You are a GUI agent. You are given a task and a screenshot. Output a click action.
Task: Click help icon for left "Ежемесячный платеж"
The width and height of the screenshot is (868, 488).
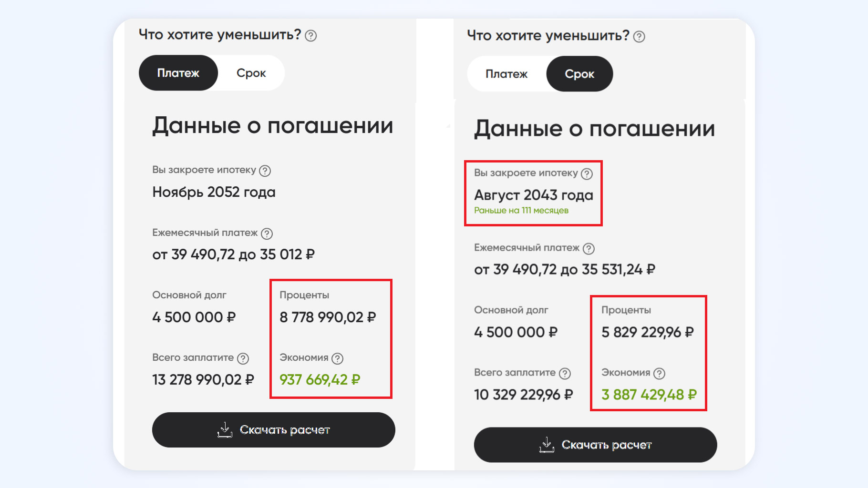pyautogui.click(x=267, y=234)
